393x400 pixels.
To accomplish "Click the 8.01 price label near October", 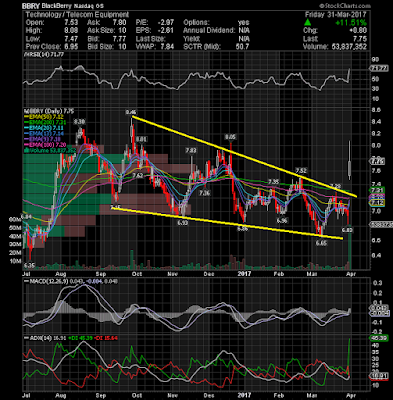I will pyautogui.click(x=142, y=139).
